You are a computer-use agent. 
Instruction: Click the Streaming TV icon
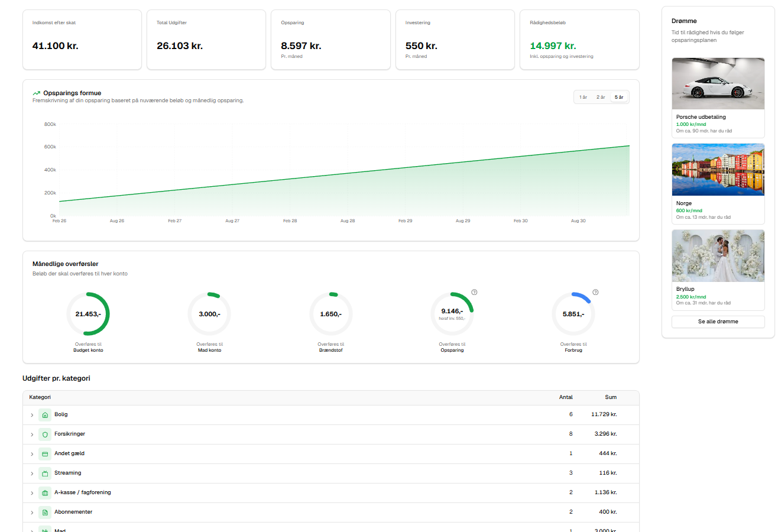tap(45, 473)
